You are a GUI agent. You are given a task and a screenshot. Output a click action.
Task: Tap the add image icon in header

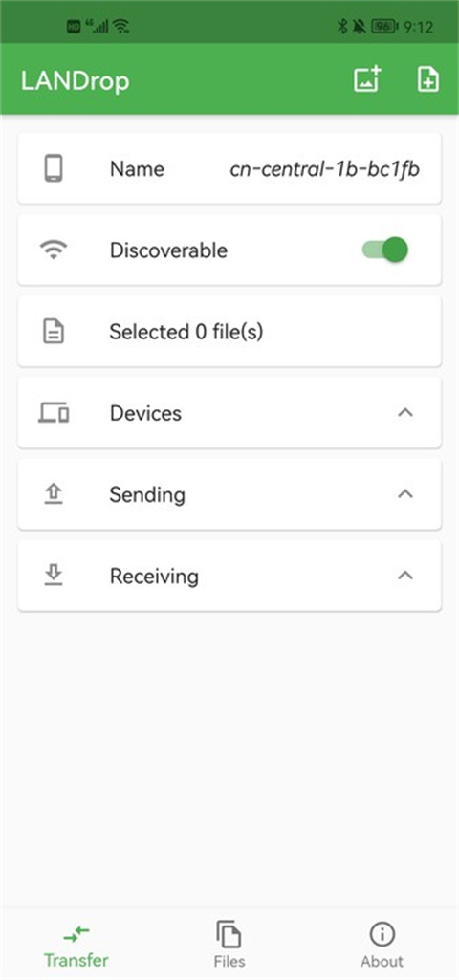pos(368,79)
